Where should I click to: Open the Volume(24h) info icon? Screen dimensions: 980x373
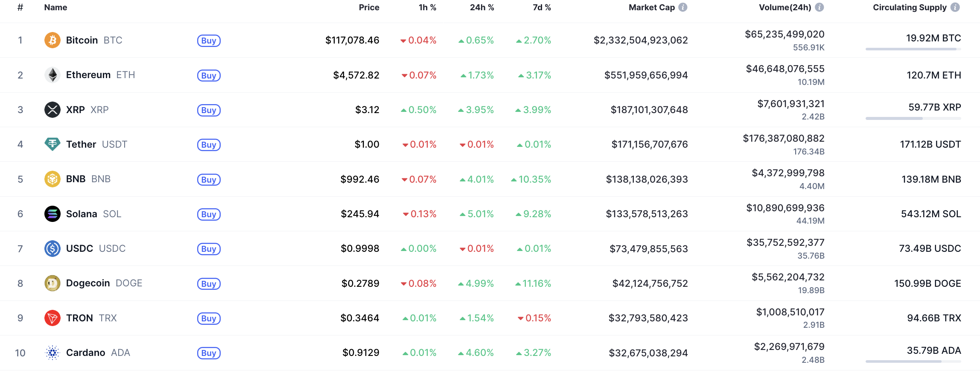click(819, 7)
